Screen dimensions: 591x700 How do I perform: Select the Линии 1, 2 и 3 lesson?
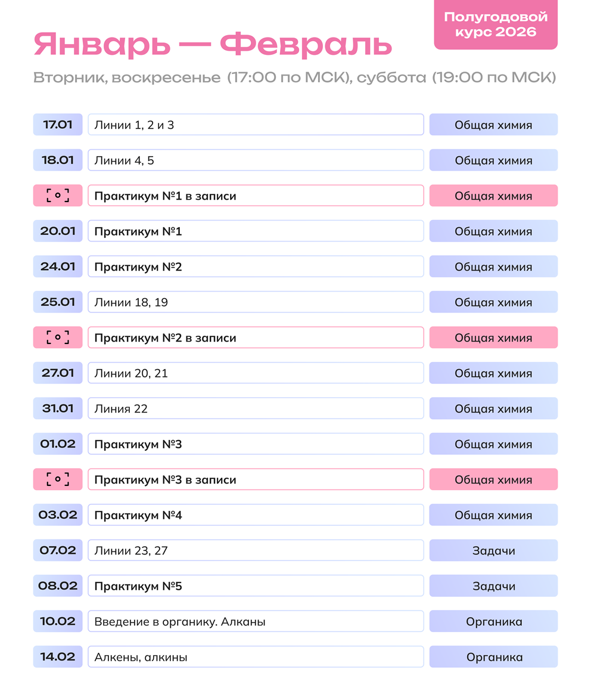(256, 125)
